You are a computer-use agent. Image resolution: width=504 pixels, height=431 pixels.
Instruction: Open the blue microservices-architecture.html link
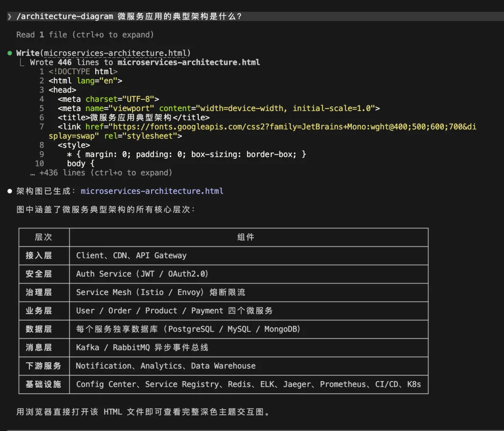tap(152, 191)
